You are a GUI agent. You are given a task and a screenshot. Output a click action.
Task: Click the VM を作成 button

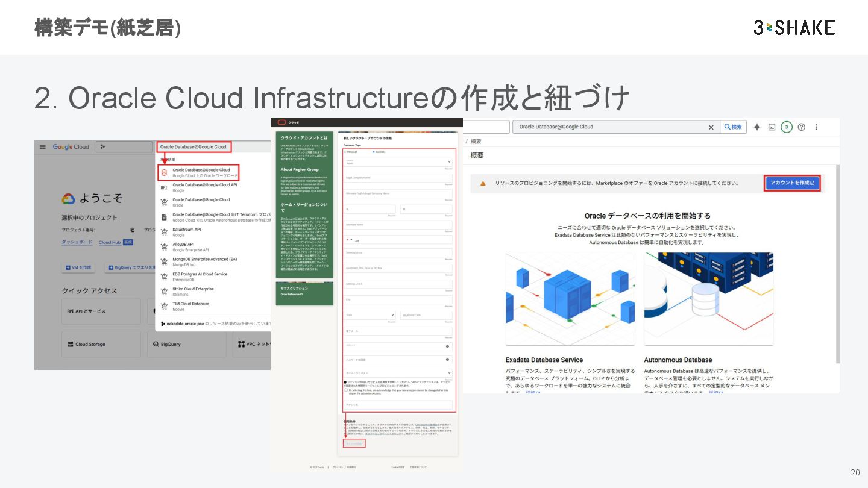pos(78,267)
